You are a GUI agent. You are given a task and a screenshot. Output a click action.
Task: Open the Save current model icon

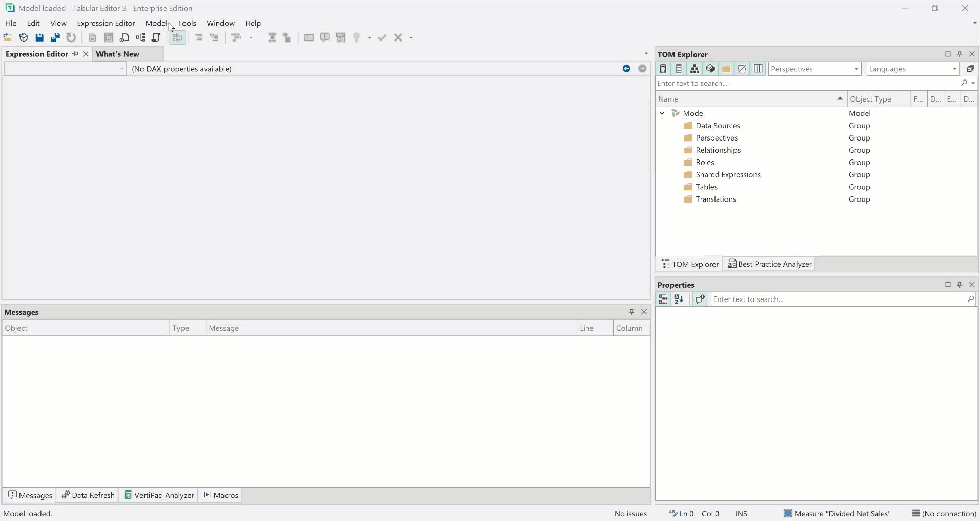click(39, 37)
